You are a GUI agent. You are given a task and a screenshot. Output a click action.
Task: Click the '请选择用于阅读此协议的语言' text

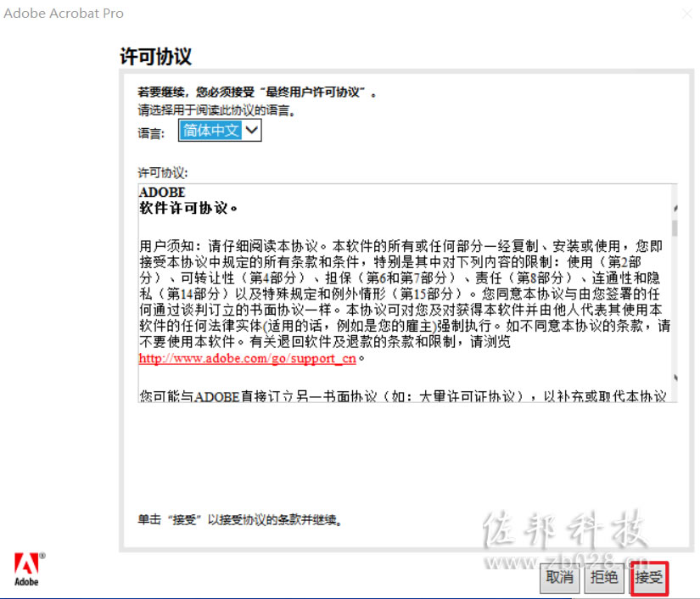[216, 110]
